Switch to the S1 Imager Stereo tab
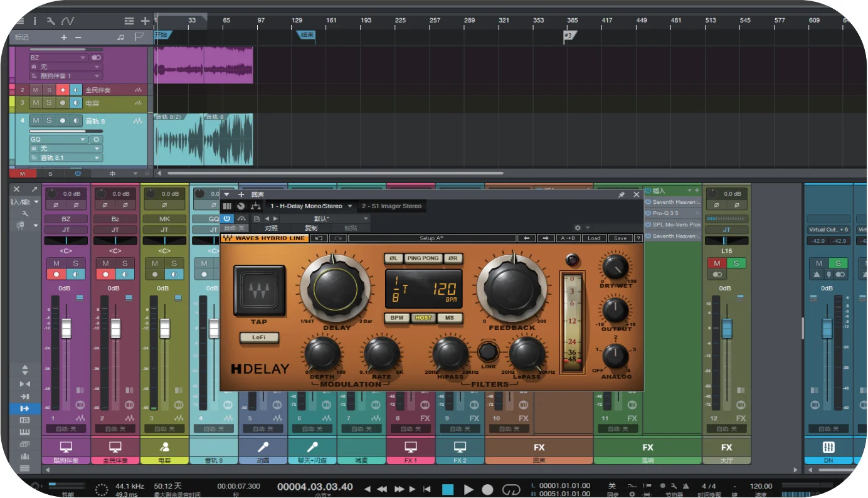 391,206
